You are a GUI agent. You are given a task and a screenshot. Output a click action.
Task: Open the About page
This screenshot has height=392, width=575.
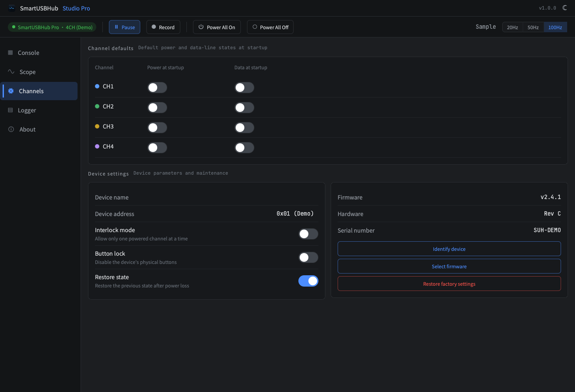[x=39, y=129]
